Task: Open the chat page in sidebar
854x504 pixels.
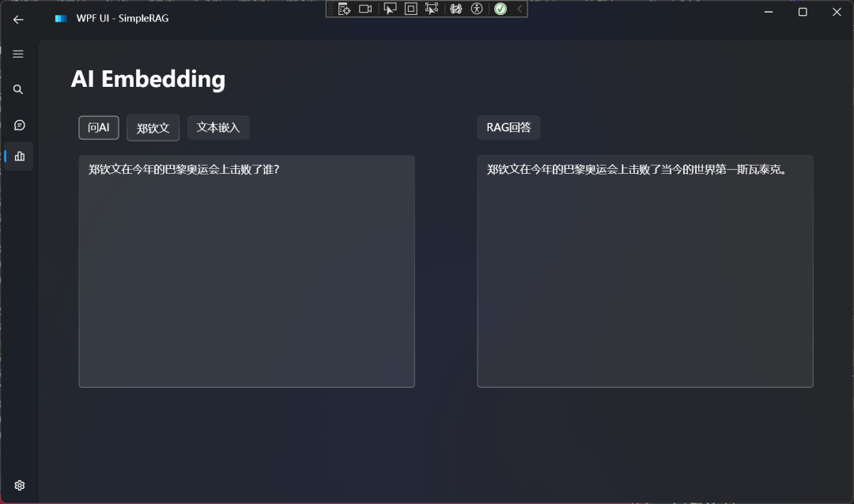Action: (19, 125)
